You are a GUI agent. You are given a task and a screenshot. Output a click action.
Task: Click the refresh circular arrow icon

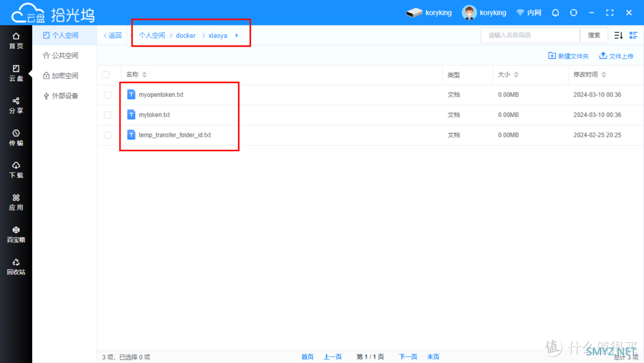coord(574,13)
